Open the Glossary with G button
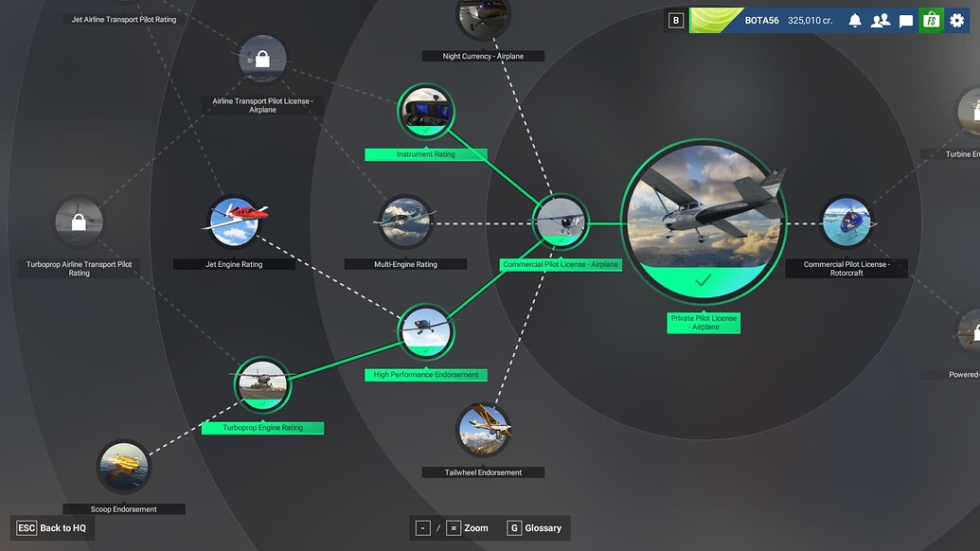Viewport: 980px width, 551px height. pos(534,528)
